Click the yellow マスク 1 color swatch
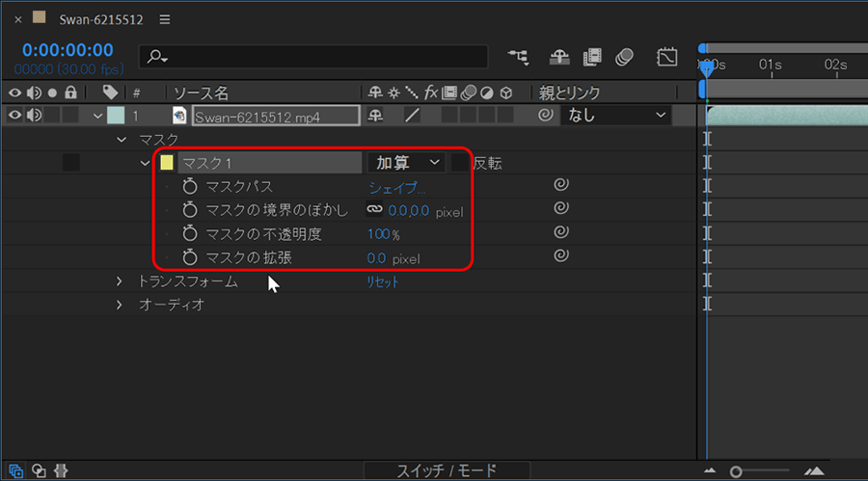Screen dimensions: 868x481 [167, 162]
